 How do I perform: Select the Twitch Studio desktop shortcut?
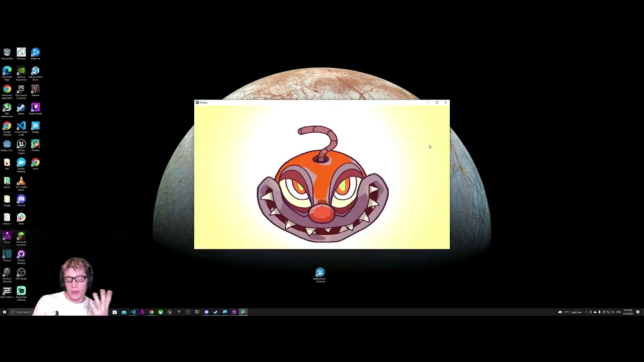(x=35, y=109)
